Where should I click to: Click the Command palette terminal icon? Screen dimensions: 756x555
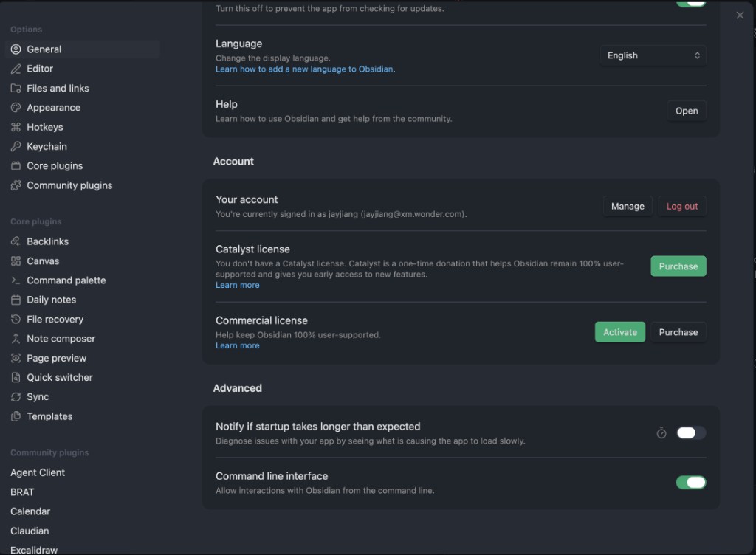(x=16, y=280)
